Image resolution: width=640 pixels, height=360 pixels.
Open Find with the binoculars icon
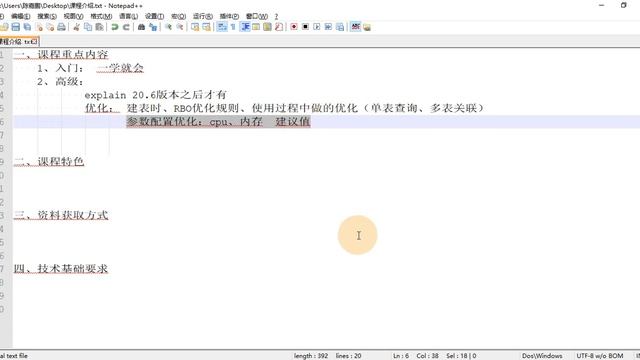coord(141,27)
